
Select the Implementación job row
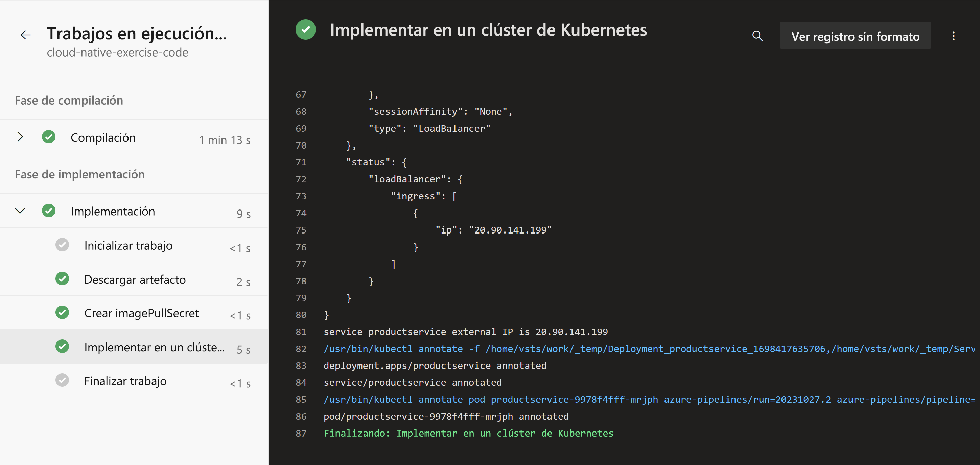point(113,212)
